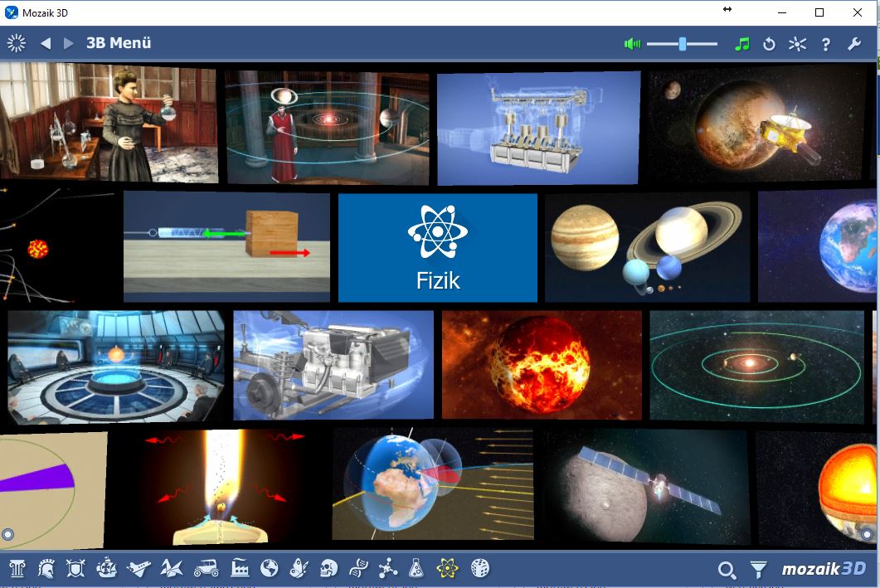Open the filter funnel options
Viewport: 880px width, 588px height.
click(758, 569)
